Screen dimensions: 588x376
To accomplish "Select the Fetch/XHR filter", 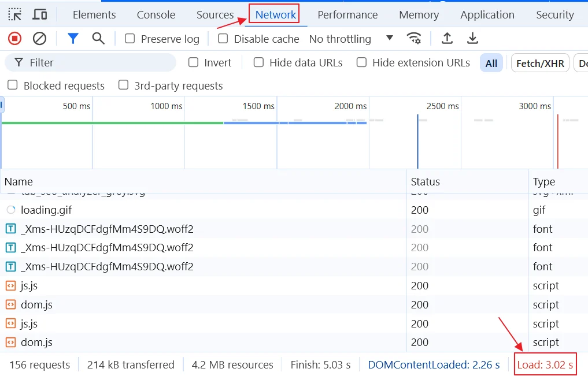I will point(539,62).
